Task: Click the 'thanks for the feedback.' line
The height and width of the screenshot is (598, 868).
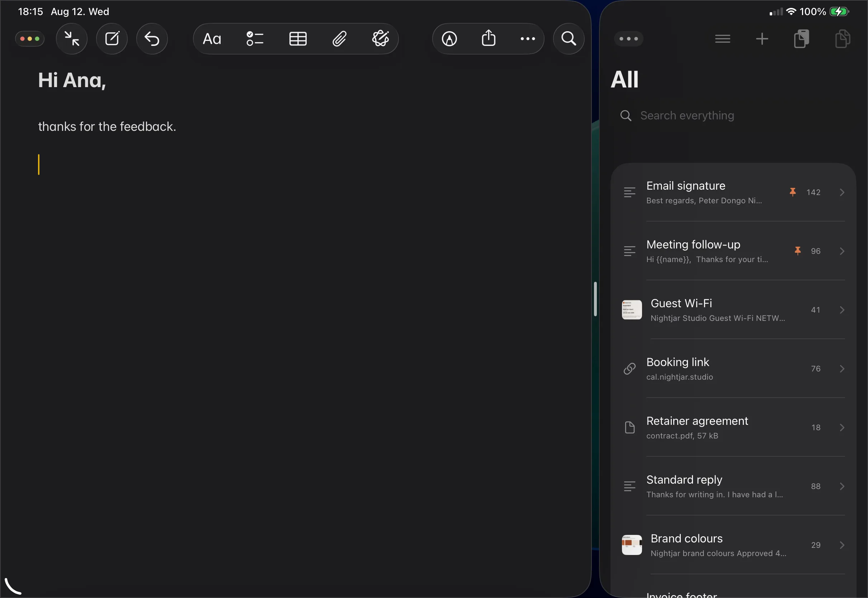Action: pos(107,127)
